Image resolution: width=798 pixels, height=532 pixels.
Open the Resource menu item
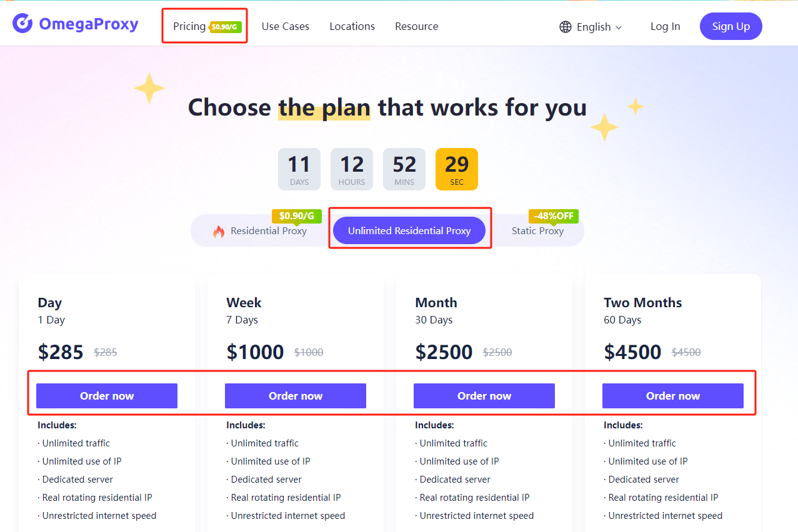(x=417, y=26)
